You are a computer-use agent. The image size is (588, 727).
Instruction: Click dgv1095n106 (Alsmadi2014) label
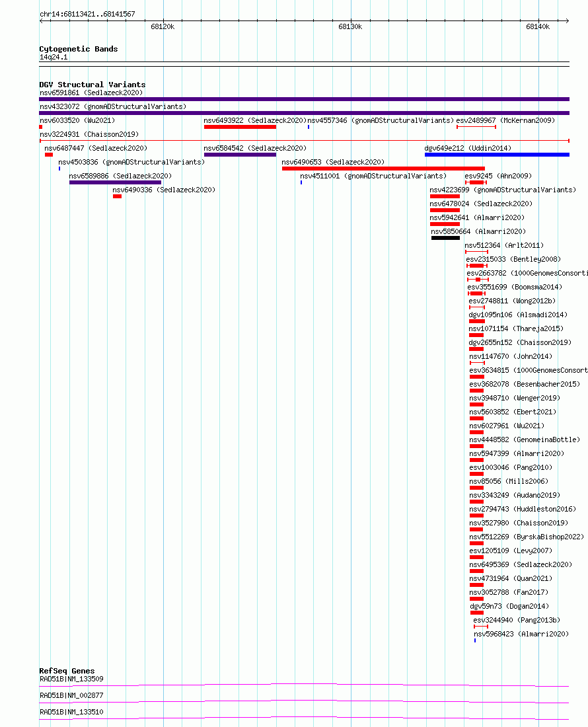point(518,315)
